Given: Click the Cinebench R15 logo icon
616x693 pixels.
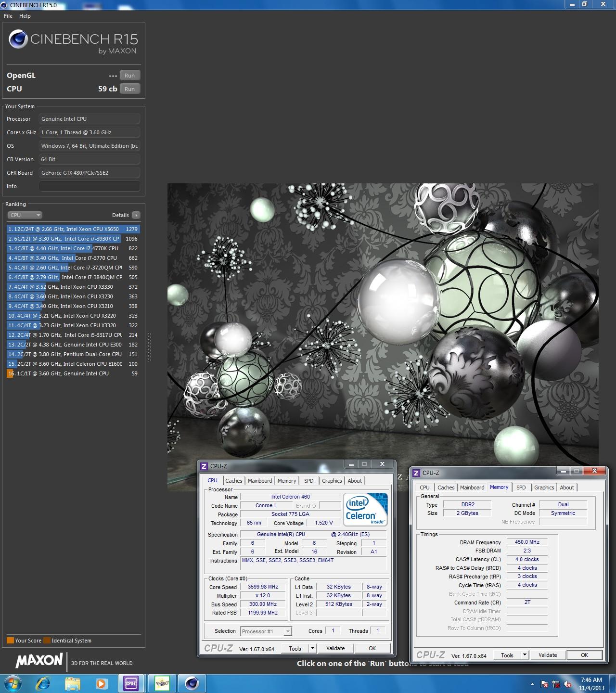Looking at the screenshot, I should click(18, 39).
